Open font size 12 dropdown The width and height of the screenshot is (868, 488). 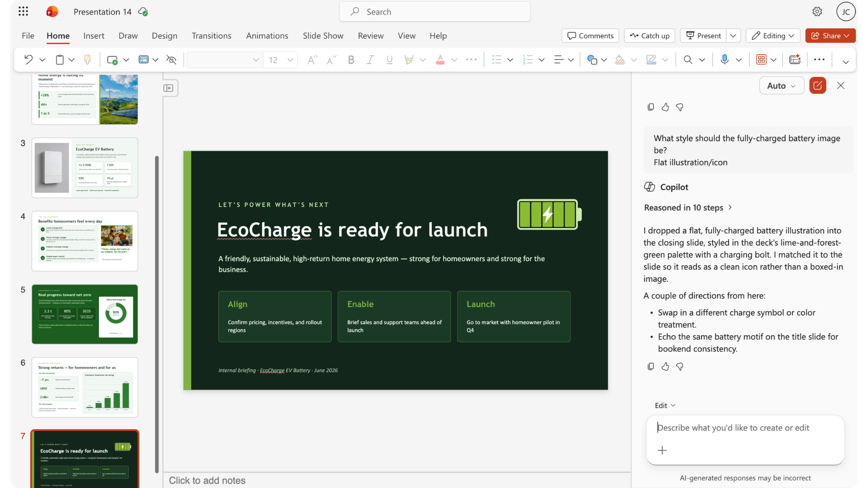(x=290, y=60)
